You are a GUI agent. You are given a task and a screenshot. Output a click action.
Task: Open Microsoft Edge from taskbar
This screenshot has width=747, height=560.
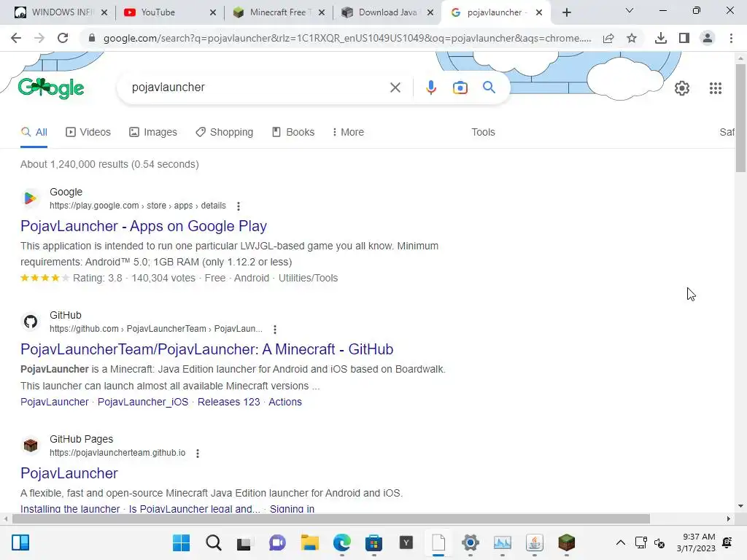tap(341, 542)
